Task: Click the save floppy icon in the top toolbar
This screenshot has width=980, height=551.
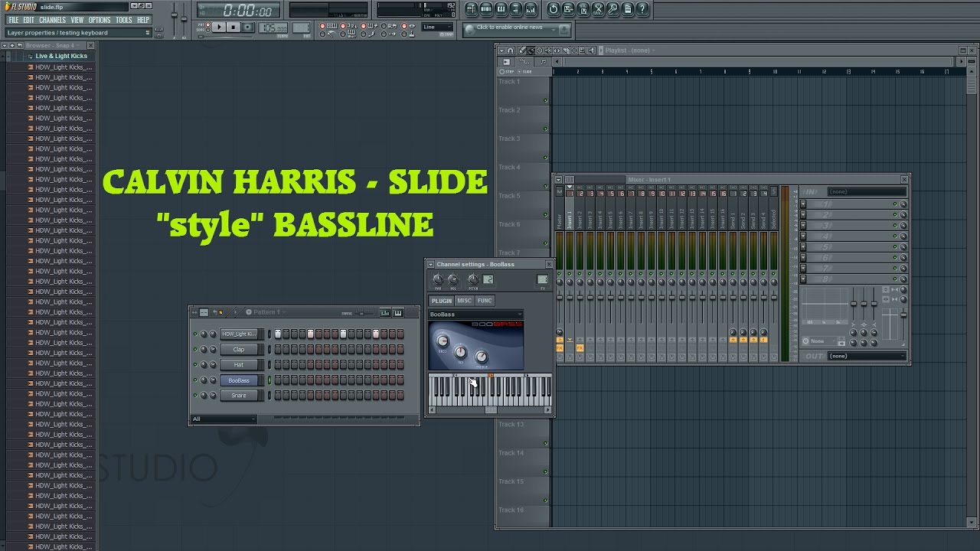Action: (568, 9)
